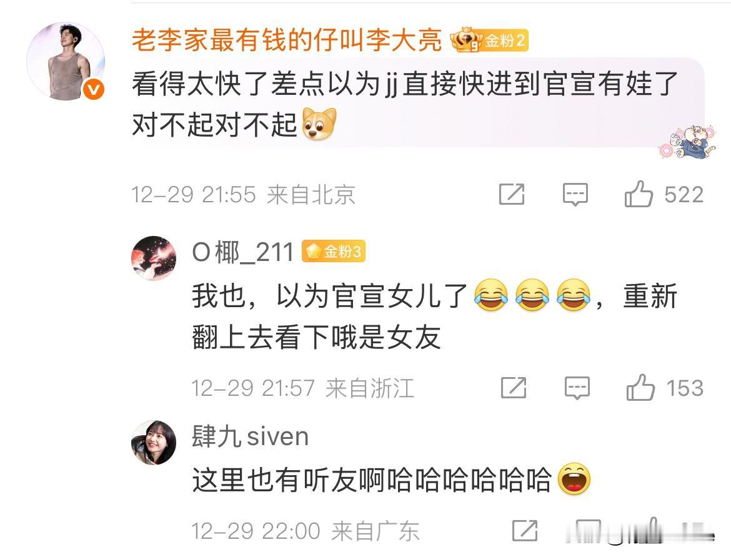Screen dimensions: 731x560
Task: Share 肆九siven's comment from 广东
Action: pos(525,530)
